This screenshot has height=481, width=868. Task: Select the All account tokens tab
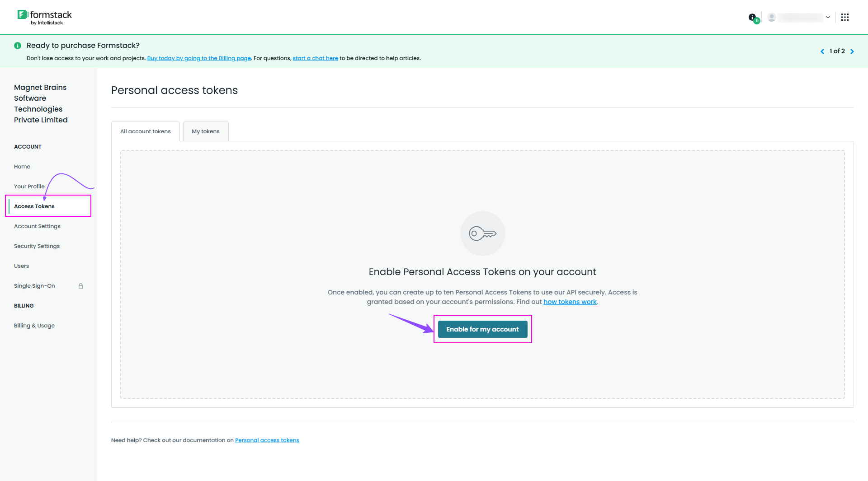click(x=145, y=131)
